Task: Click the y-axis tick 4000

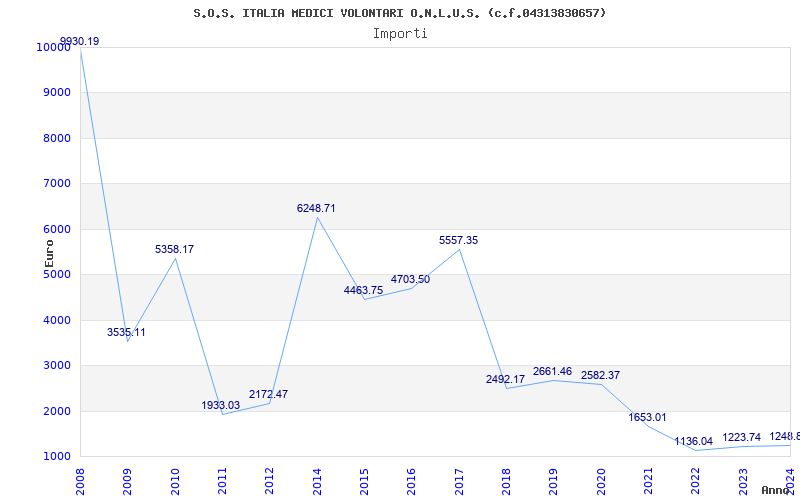Action: (57, 320)
